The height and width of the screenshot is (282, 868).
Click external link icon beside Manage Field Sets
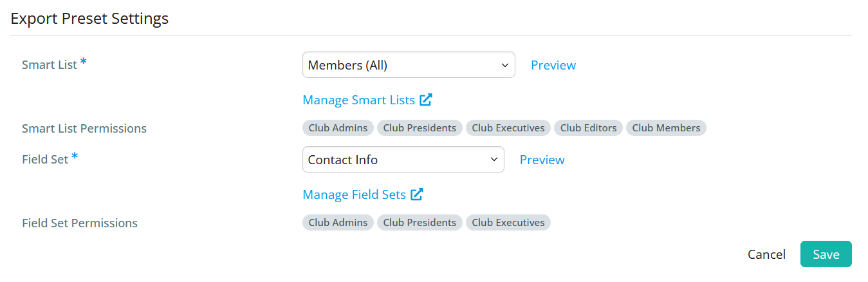417,194
